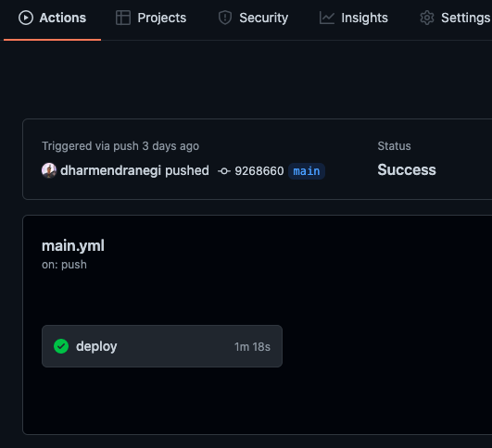The height and width of the screenshot is (448, 492).
Task: Click the Insights graph icon
Action: (327, 18)
